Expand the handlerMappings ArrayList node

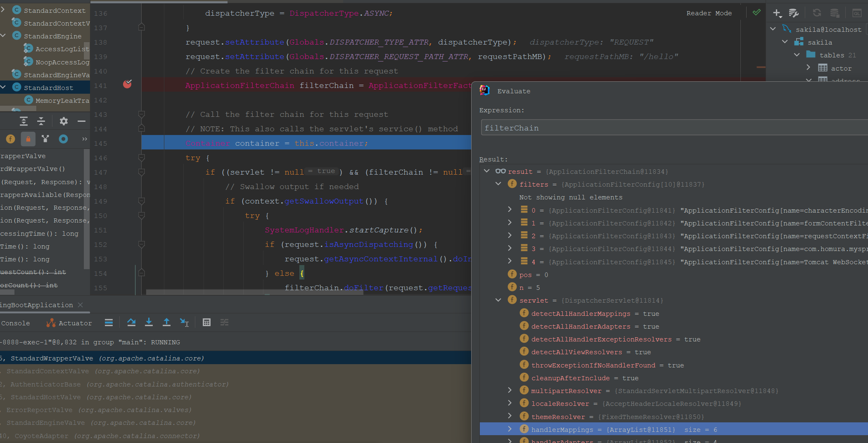[510, 429]
